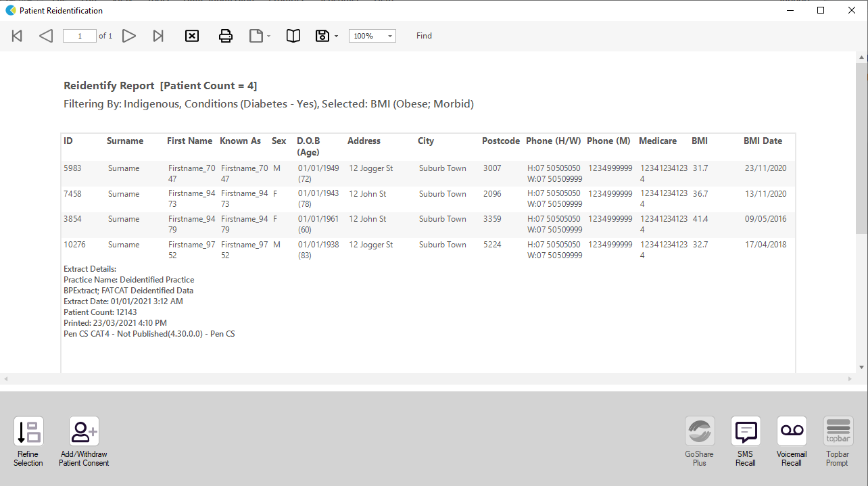Click date of birth 01/01/1938
This screenshot has height=486, width=868.
(318, 245)
